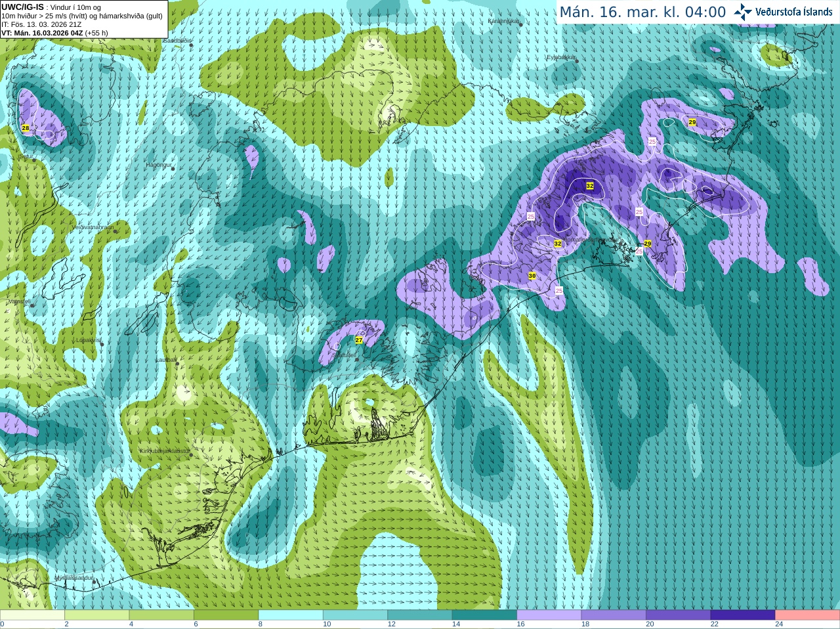Click the legend value 20
Screen dimensions: 840x629
[x=650, y=624]
